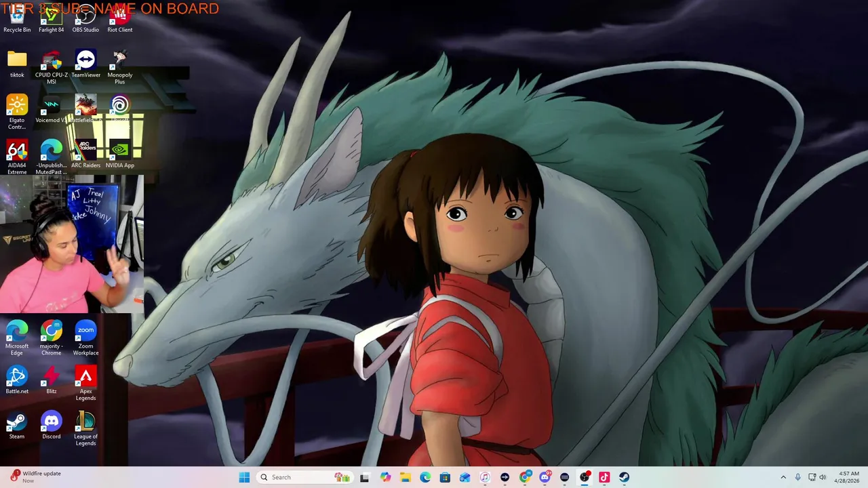Viewport: 868px width, 488px height.
Task: Select the Battle.net desktop shortcut
Action: click(x=17, y=380)
